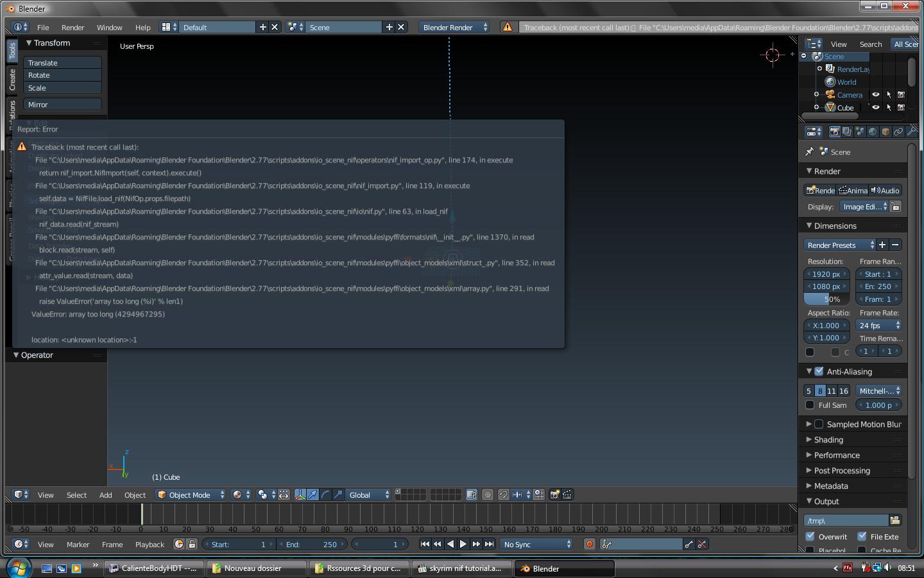Open the Constraints properties tab chain icon

tap(898, 132)
